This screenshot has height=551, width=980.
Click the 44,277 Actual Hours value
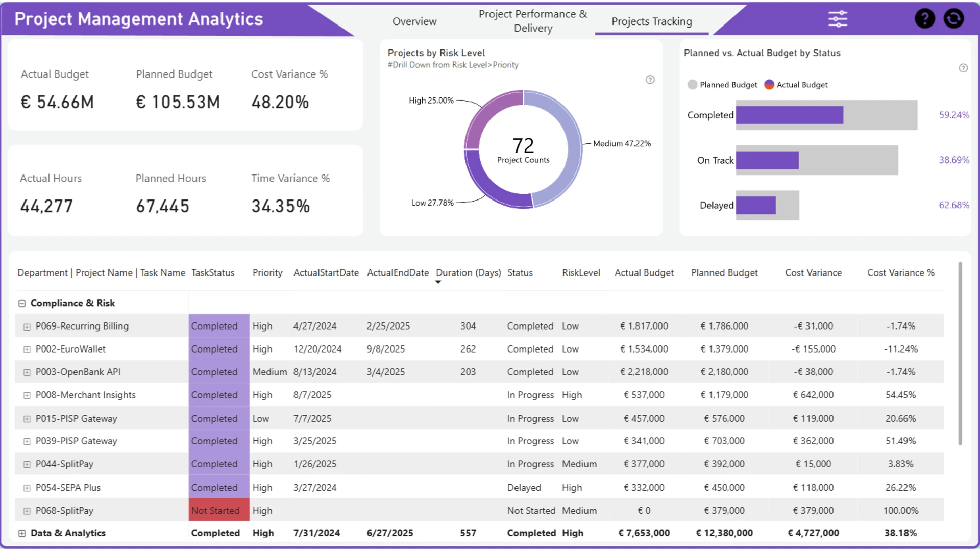tap(46, 207)
